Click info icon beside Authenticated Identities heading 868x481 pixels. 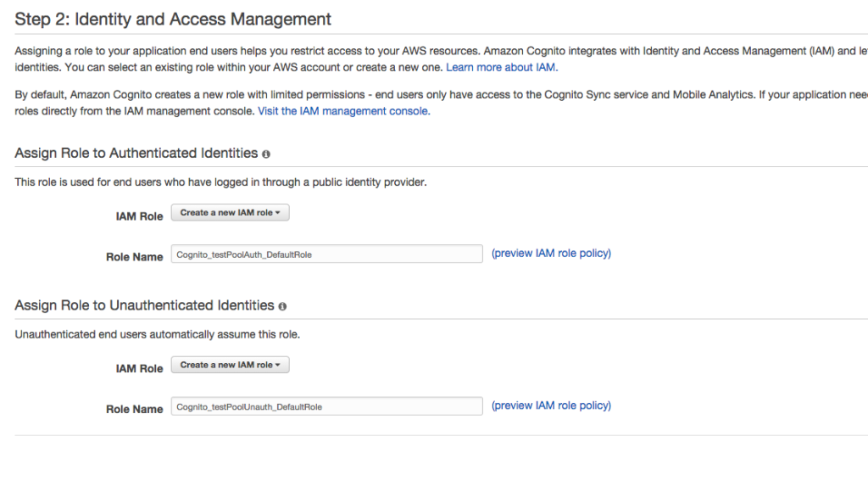coord(265,154)
